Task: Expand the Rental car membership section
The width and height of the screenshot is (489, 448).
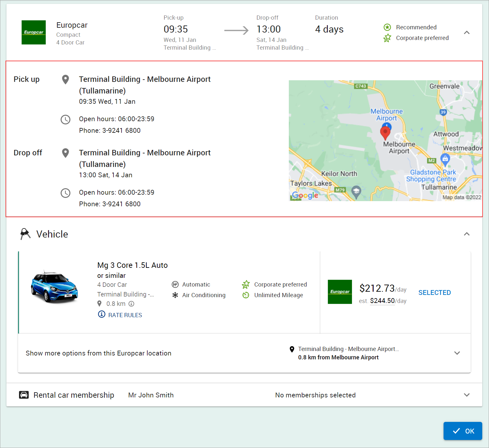Action: 466,395
